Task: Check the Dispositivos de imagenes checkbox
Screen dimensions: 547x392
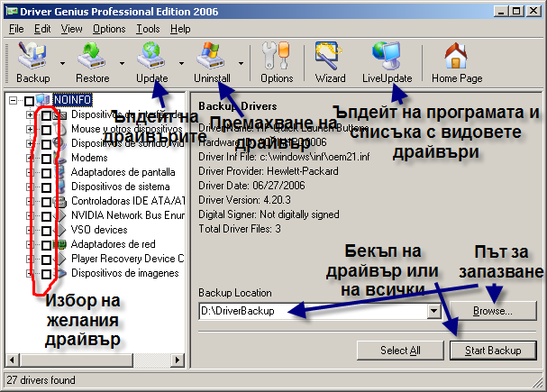Action: point(46,274)
